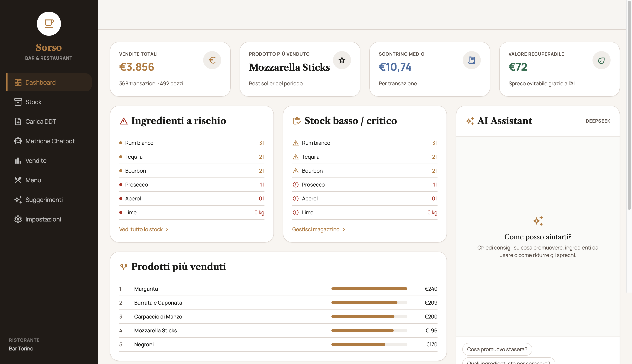Screen dimensions: 632x364
Task: Click the large sparkles icon above Come posso aiutarti
Action: coord(538,221)
